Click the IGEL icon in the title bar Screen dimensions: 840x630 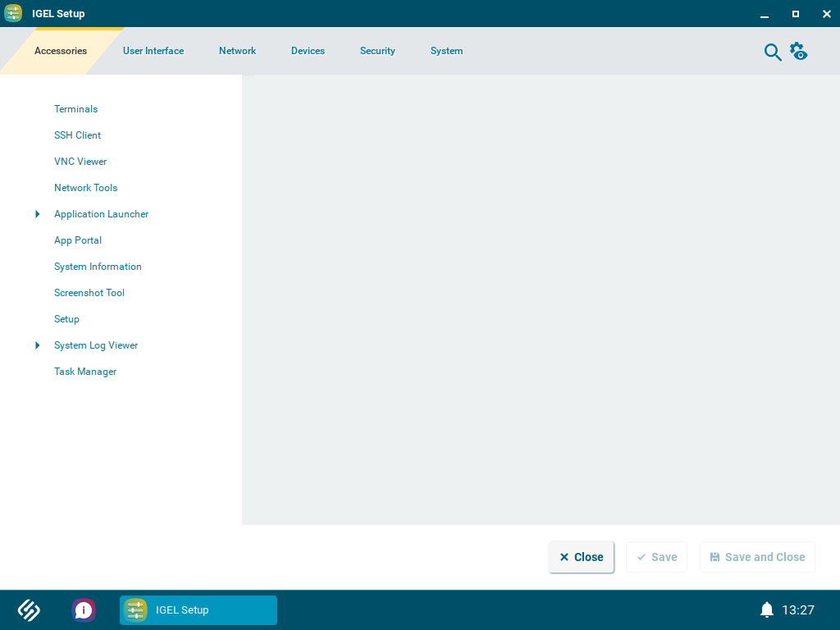coord(12,13)
